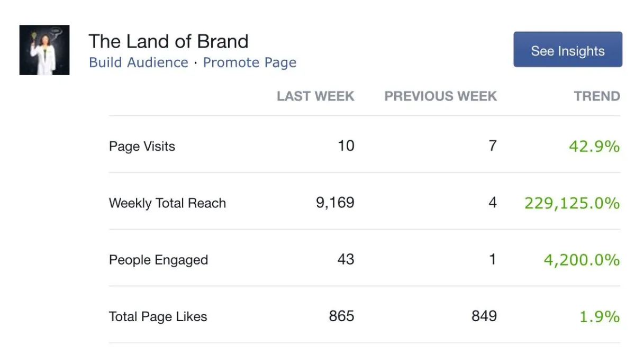Click The Land of Brand page title
The height and width of the screenshot is (364, 635).
(168, 41)
